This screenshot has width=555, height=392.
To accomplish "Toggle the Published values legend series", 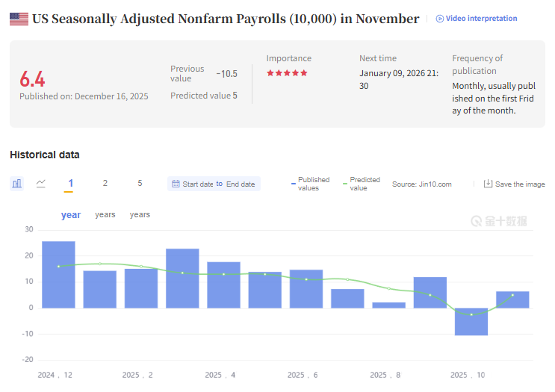I will (310, 184).
